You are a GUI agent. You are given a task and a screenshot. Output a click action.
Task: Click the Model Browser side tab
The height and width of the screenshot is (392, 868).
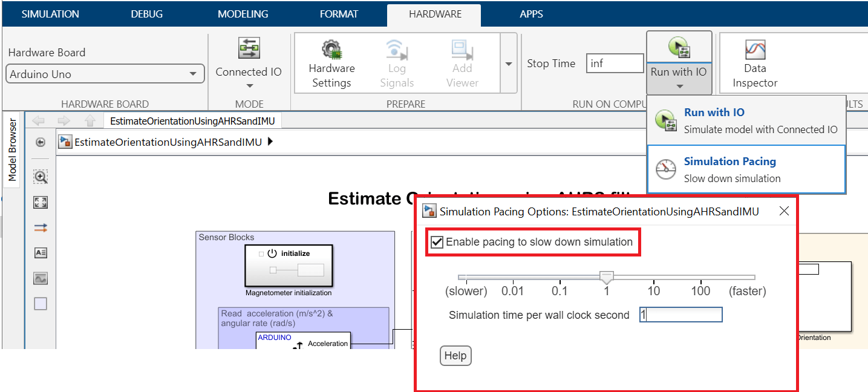[x=12, y=150]
